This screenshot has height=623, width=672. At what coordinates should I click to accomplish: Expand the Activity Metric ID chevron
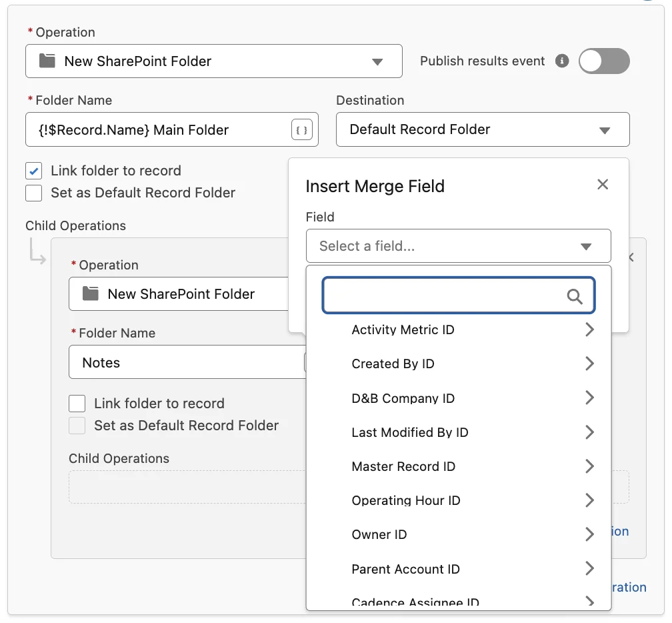pos(589,330)
